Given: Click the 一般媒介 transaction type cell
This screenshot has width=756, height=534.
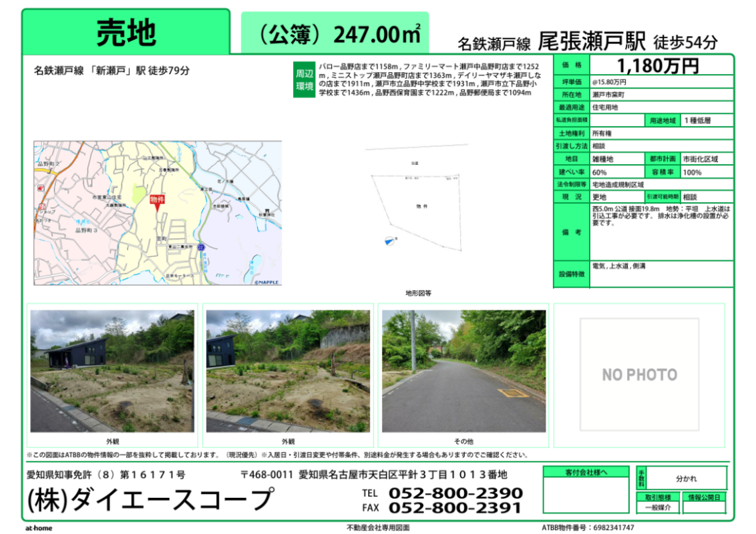Looking at the screenshot, I should click(x=657, y=508).
